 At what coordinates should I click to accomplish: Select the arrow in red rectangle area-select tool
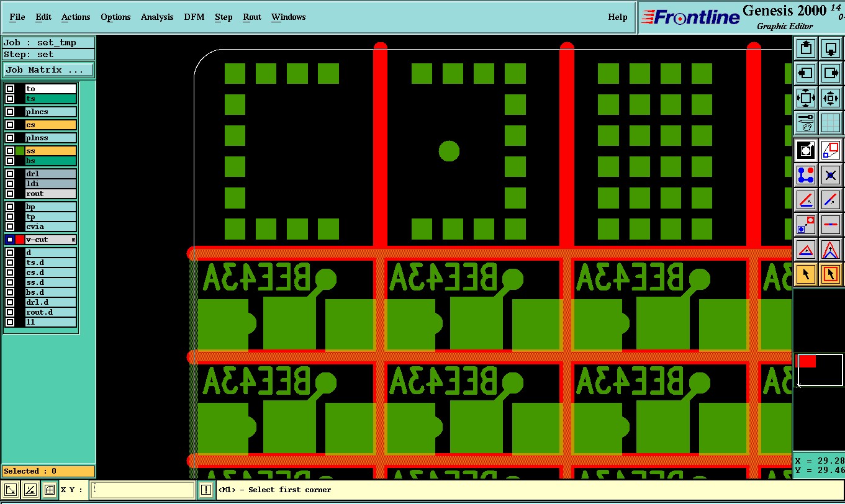[831, 274]
